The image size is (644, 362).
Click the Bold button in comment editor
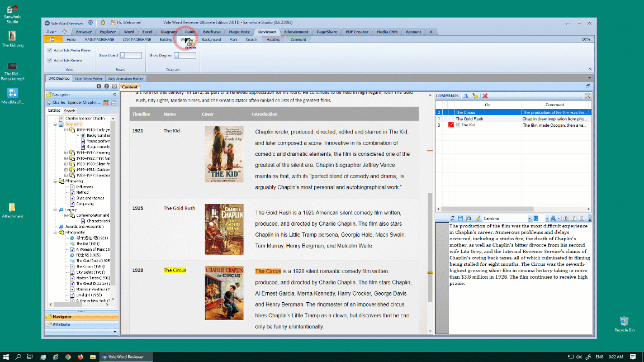566,218
